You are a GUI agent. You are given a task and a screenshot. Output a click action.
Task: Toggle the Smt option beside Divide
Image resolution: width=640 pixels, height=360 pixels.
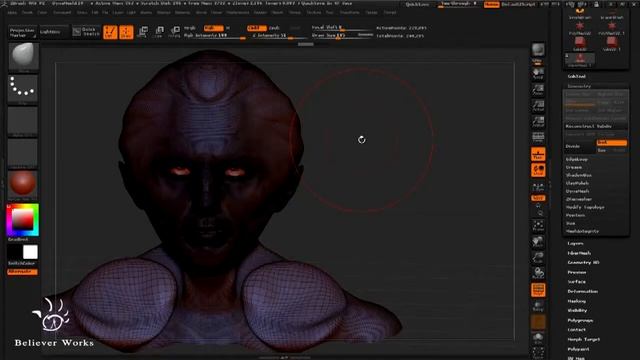tap(611, 142)
